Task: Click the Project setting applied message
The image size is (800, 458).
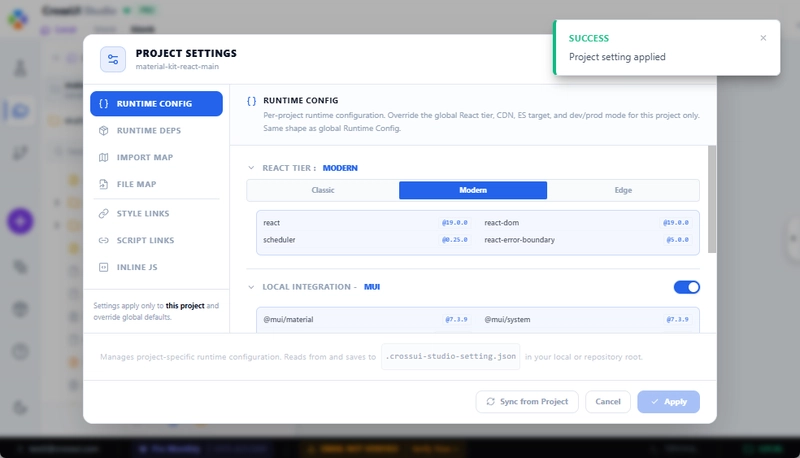Action: click(x=617, y=57)
